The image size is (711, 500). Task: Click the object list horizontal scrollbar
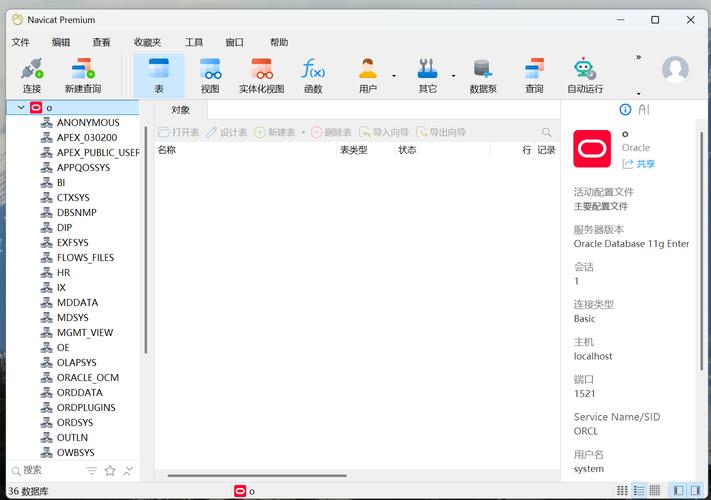257,476
